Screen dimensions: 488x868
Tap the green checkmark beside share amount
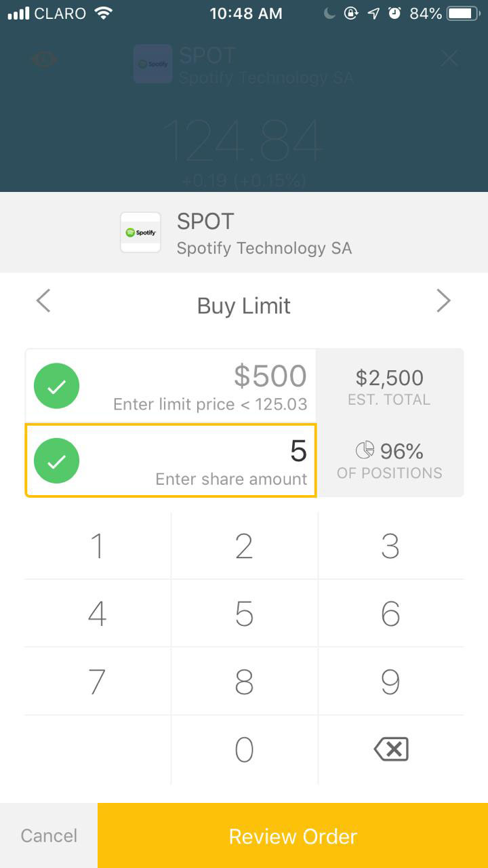57,461
